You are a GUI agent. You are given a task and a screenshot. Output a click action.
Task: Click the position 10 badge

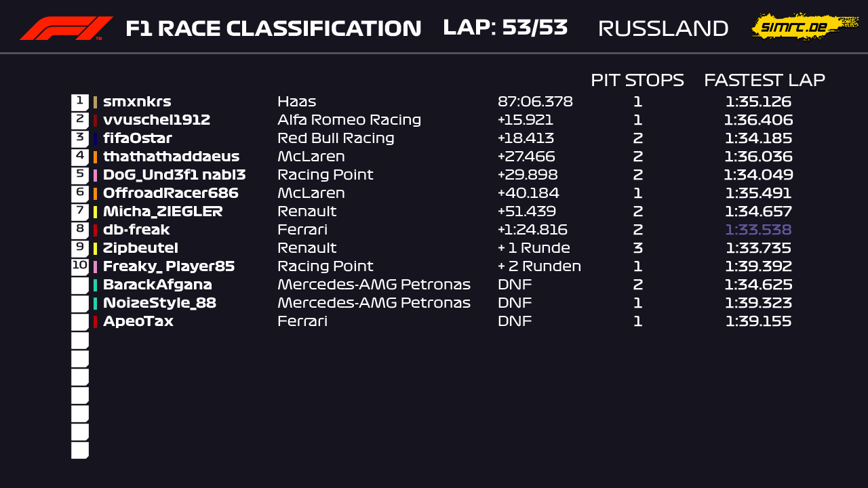pyautogui.click(x=79, y=266)
